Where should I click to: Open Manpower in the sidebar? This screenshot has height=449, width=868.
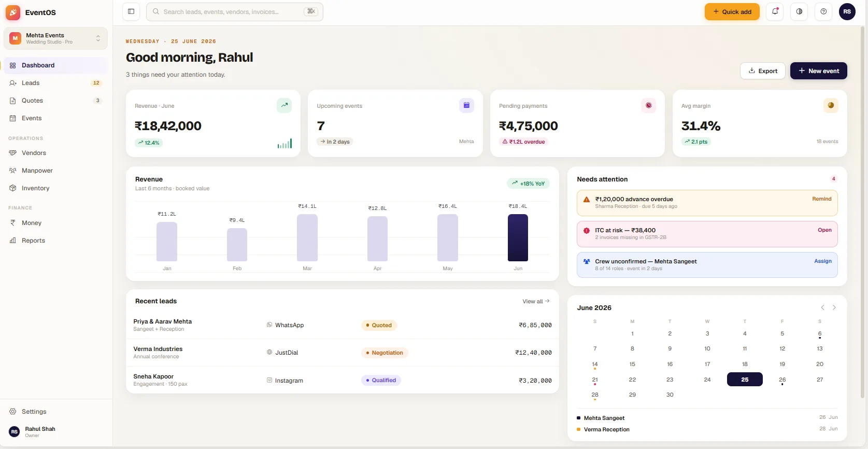coord(55,171)
